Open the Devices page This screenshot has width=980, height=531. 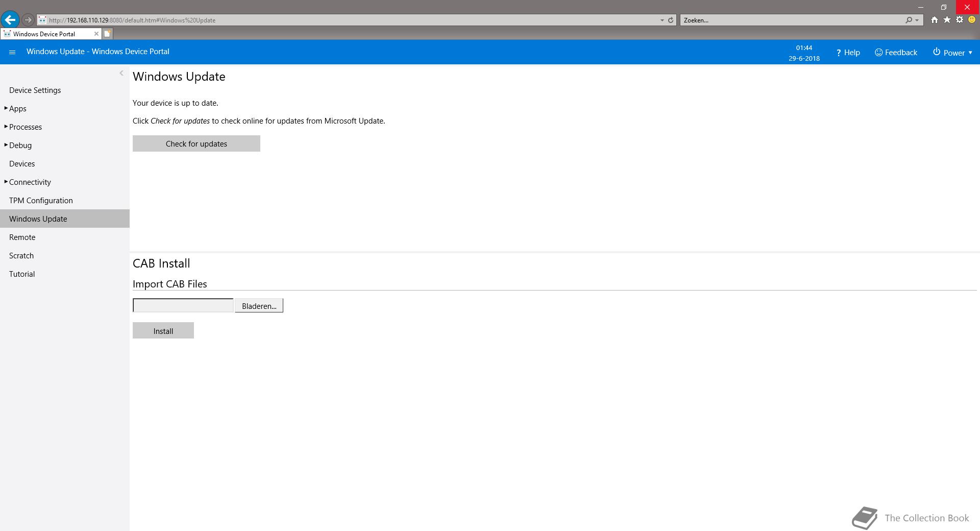point(22,164)
